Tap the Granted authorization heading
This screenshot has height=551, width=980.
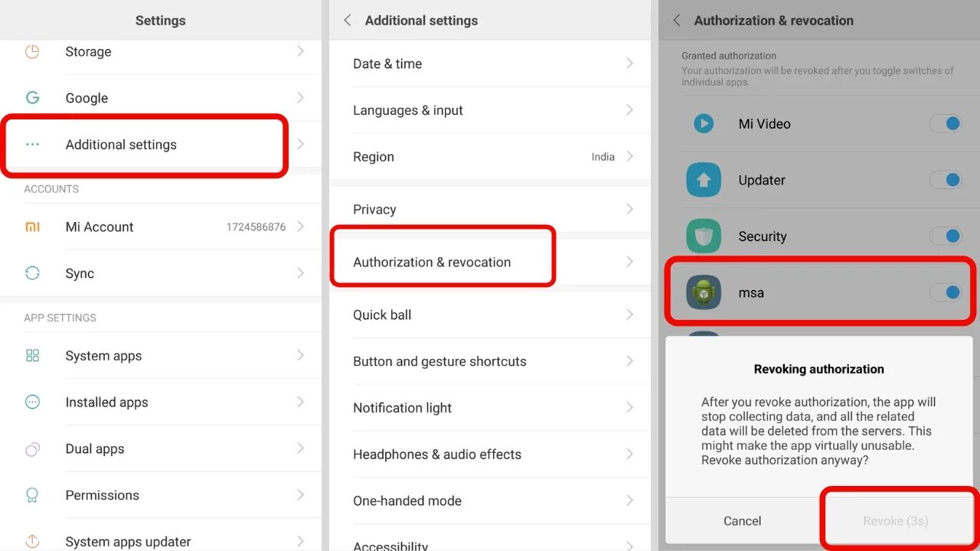pos(729,56)
